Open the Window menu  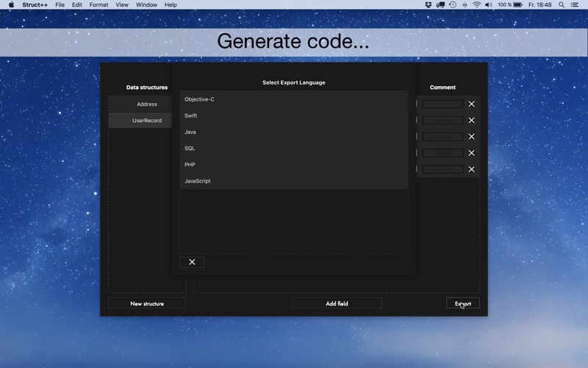click(x=146, y=5)
